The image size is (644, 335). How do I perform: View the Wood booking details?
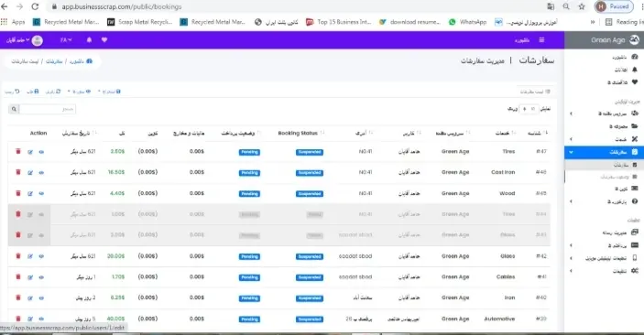[41, 193]
